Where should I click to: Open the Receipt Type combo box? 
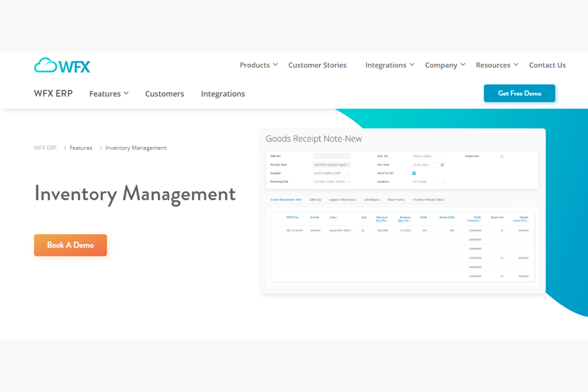(x=332, y=165)
